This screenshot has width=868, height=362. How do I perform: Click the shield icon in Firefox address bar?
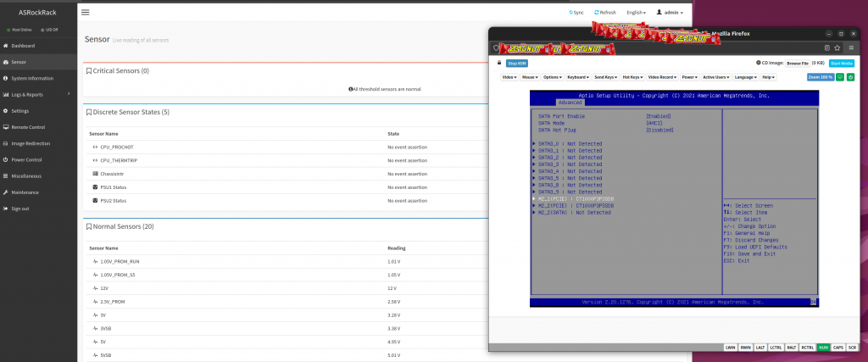click(x=496, y=48)
